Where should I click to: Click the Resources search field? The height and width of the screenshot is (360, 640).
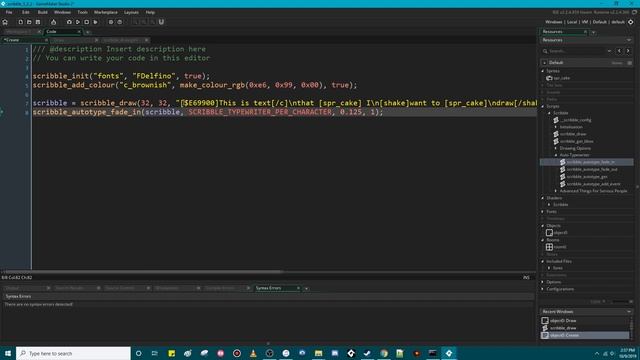click(577, 51)
